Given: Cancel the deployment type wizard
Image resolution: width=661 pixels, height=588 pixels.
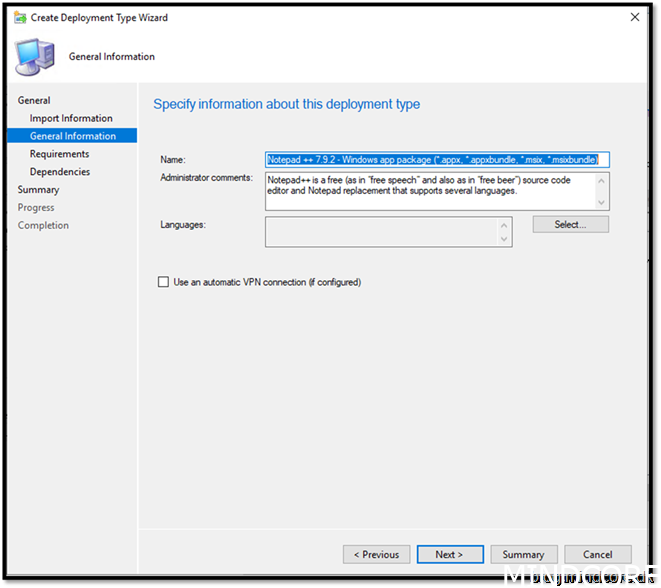Looking at the screenshot, I should pos(597,554).
